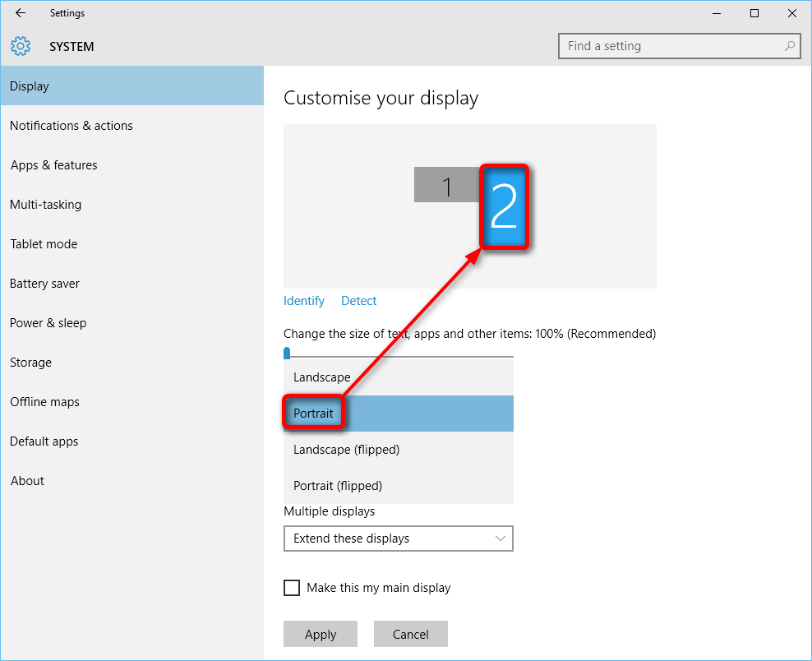Click the System settings gear icon
Screen dimensions: 812x661
[21, 46]
